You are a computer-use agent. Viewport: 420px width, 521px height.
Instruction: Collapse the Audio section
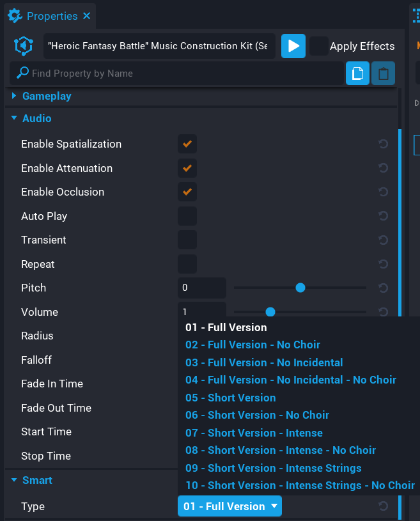[x=13, y=118]
